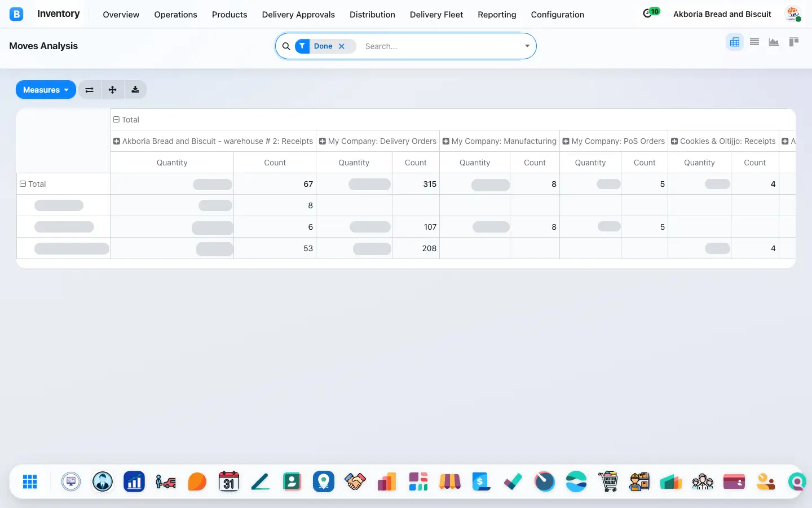Click the expand all arrows icon
Viewport: 812px width, 508px height.
pyautogui.click(x=112, y=90)
